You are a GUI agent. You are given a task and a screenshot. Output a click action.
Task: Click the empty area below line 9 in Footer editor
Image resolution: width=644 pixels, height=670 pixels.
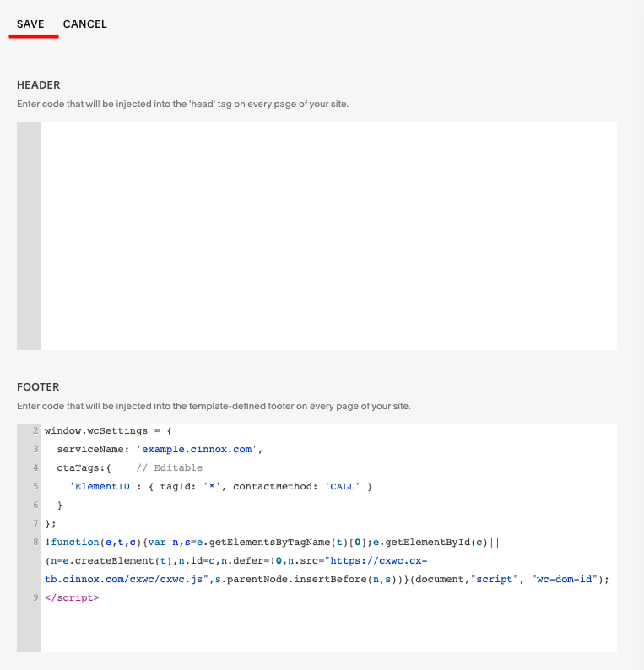pyautogui.click(x=328, y=629)
